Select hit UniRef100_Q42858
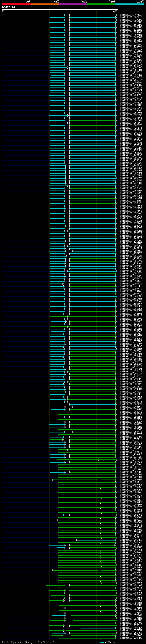 click(131, 314)
